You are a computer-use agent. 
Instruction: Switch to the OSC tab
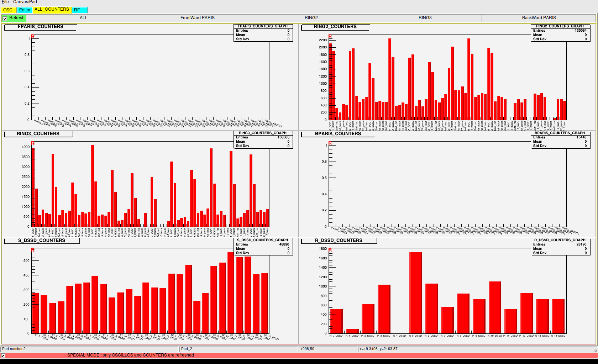click(8, 10)
